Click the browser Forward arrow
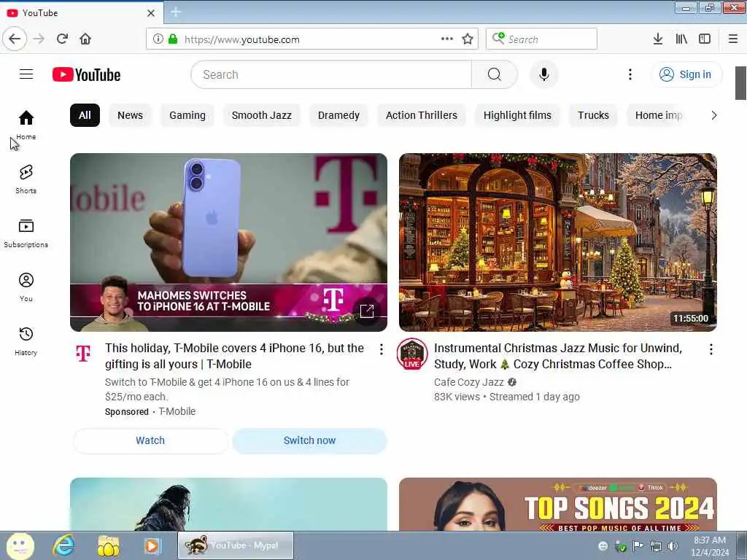Screen dimensions: 747x560 pos(39,39)
